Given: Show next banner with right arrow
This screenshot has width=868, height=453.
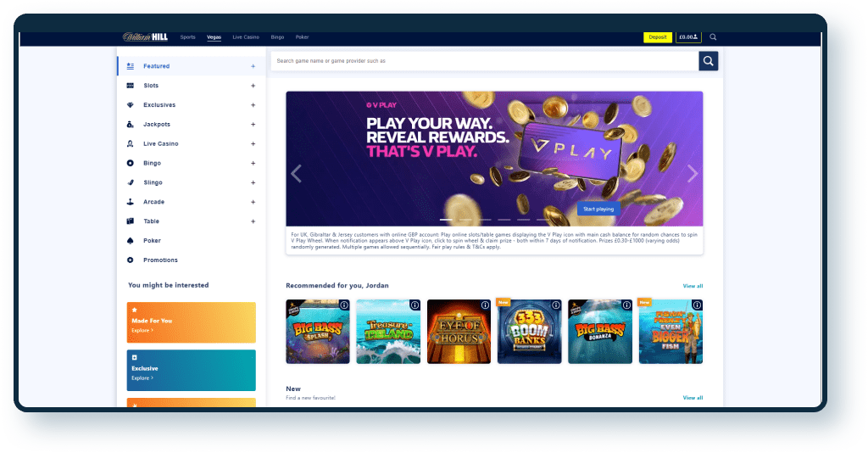Looking at the screenshot, I should click(693, 173).
